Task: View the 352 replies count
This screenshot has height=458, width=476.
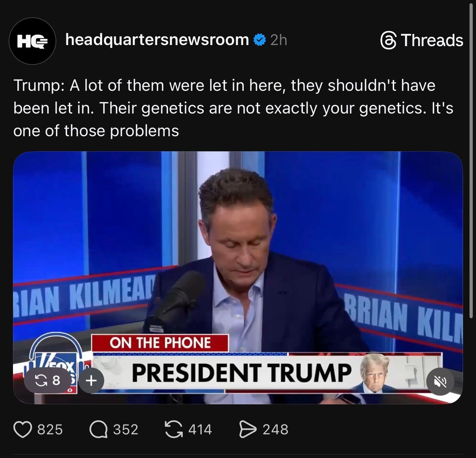Action: [x=125, y=430]
